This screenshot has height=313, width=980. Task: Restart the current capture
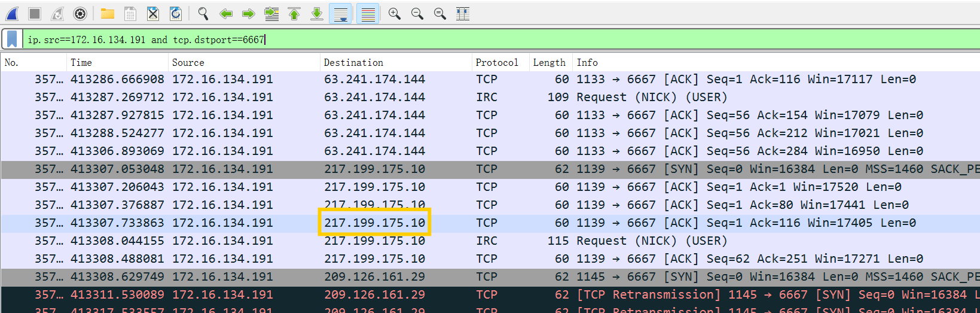pyautogui.click(x=57, y=13)
